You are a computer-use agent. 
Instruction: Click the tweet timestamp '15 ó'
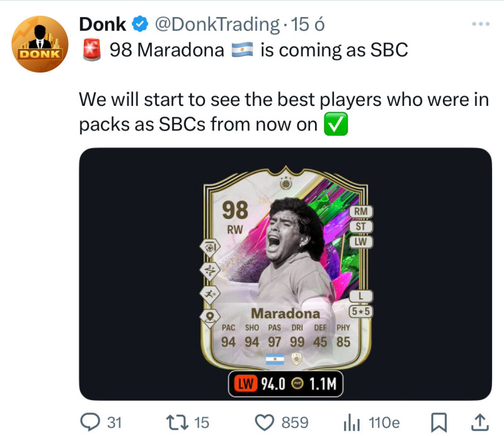307,25
